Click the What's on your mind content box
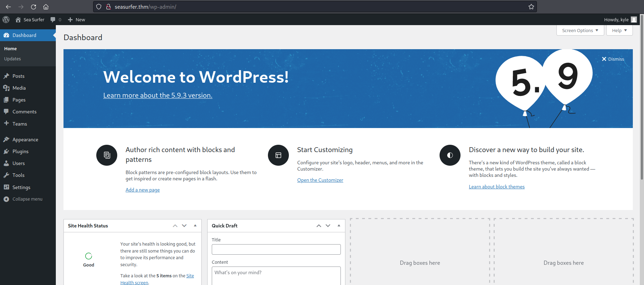Screen dimensions: 644x285 [276, 276]
